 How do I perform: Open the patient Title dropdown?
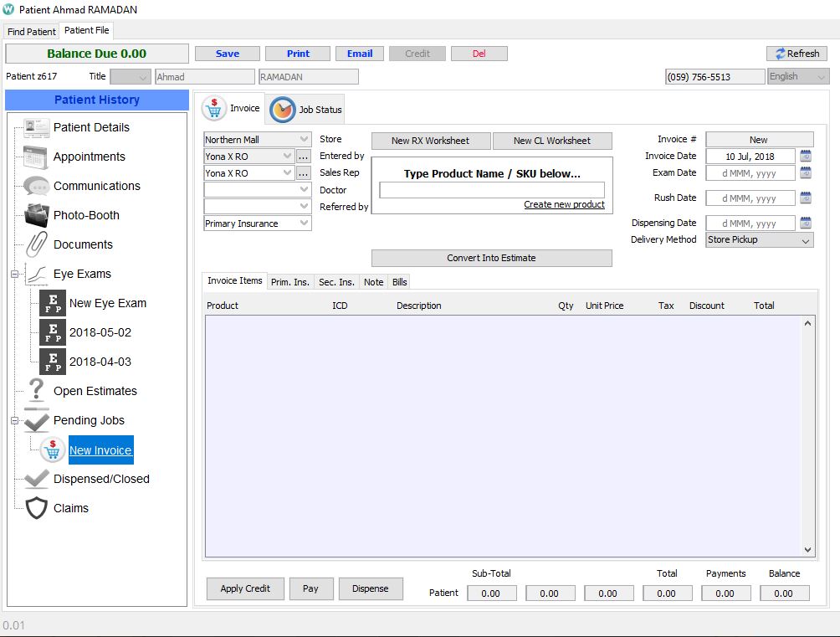coord(131,77)
